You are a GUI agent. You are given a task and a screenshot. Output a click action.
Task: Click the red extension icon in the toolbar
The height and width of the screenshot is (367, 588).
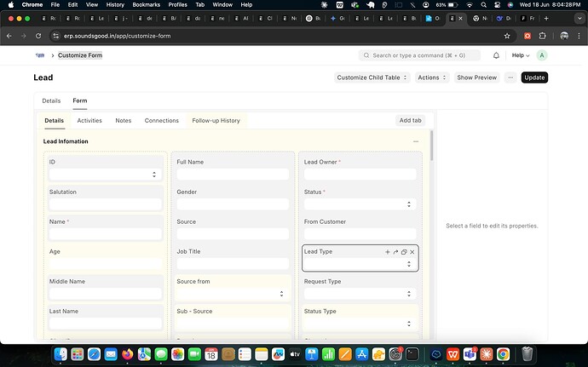[x=527, y=36]
